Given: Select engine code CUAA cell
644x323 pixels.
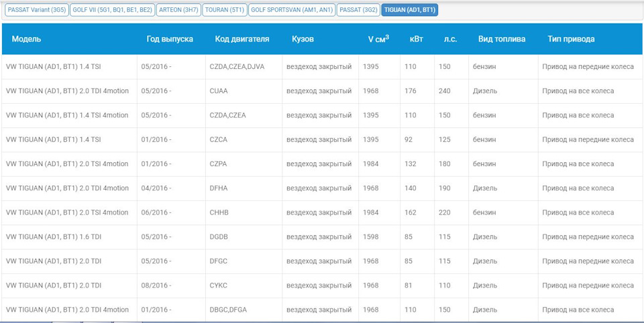Looking at the screenshot, I should [219, 90].
